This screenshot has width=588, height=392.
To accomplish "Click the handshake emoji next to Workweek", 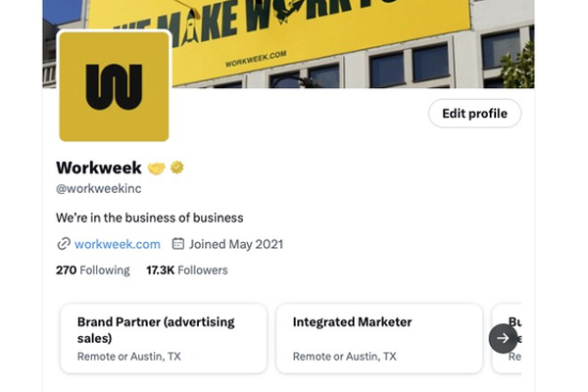I will pyautogui.click(x=156, y=168).
